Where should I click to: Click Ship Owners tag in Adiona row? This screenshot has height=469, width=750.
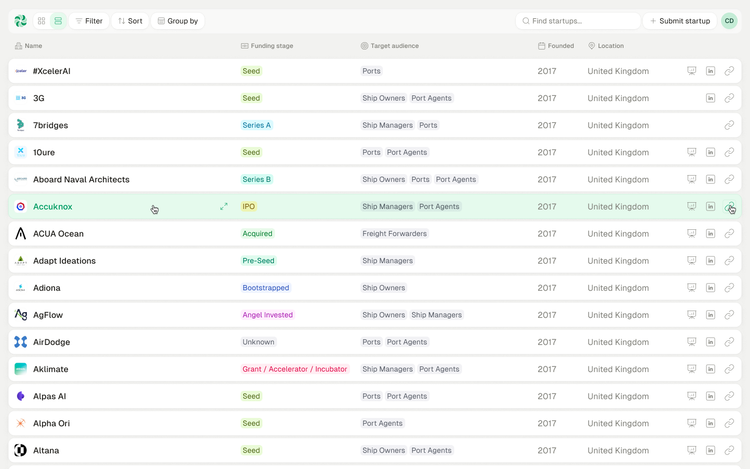point(384,288)
